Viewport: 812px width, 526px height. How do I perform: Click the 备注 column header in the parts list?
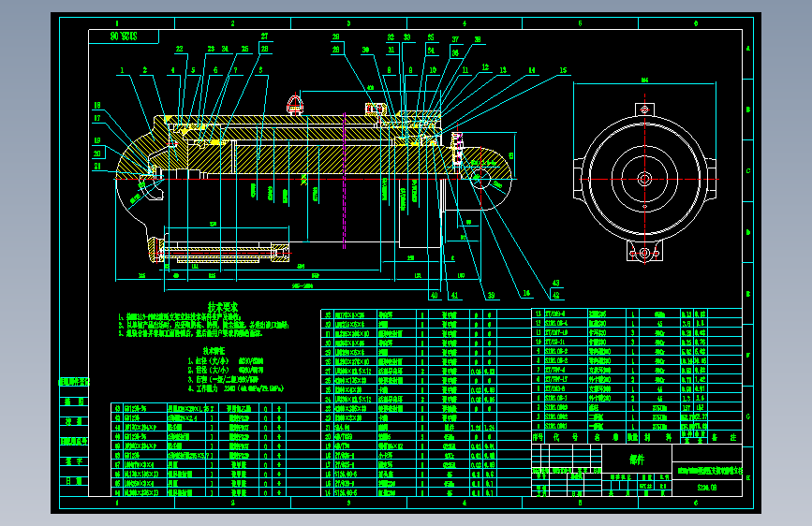coord(724,438)
